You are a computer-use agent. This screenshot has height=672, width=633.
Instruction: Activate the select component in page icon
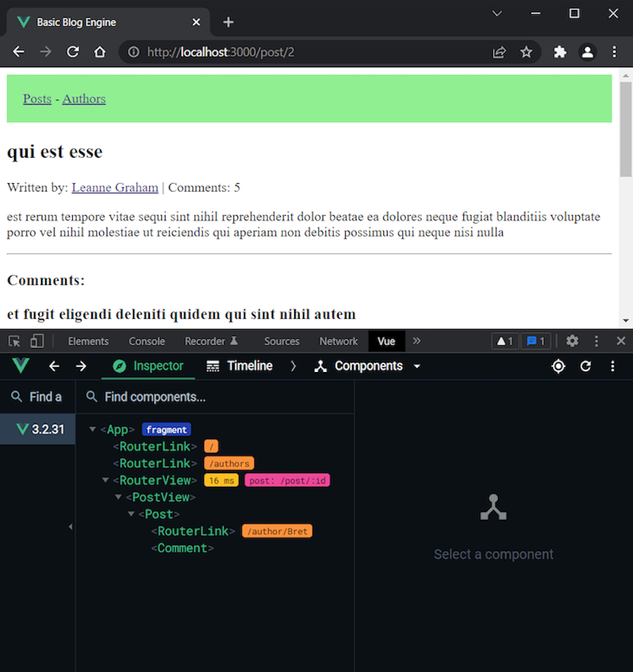558,366
